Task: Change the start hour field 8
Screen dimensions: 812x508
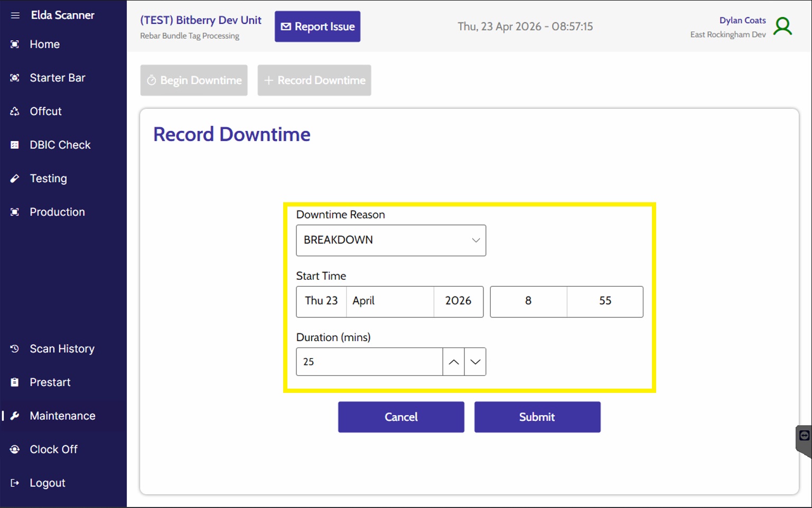Action: click(528, 302)
